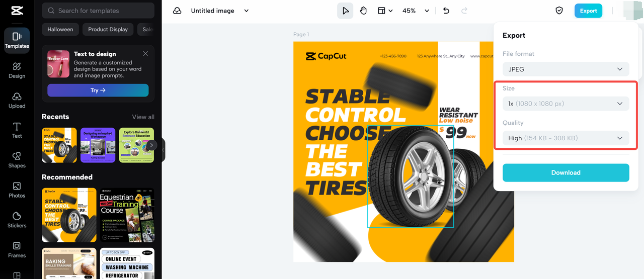Open the Text sidebar tab
644x279 pixels.
tap(17, 130)
